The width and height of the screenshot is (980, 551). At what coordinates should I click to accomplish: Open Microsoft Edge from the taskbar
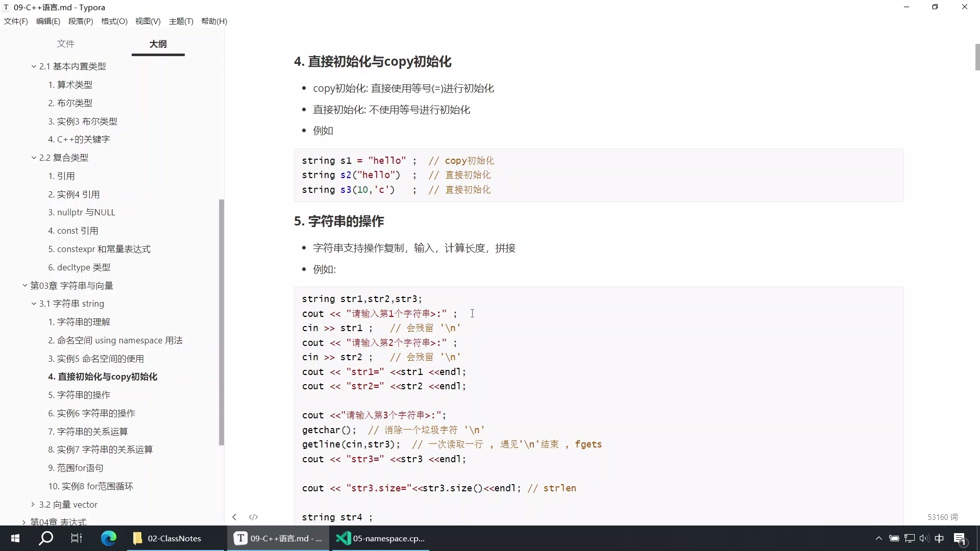click(108, 538)
